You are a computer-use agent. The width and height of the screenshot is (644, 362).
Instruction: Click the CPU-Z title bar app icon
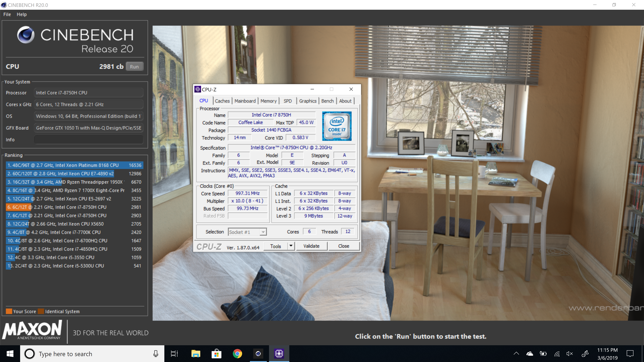coord(198,89)
